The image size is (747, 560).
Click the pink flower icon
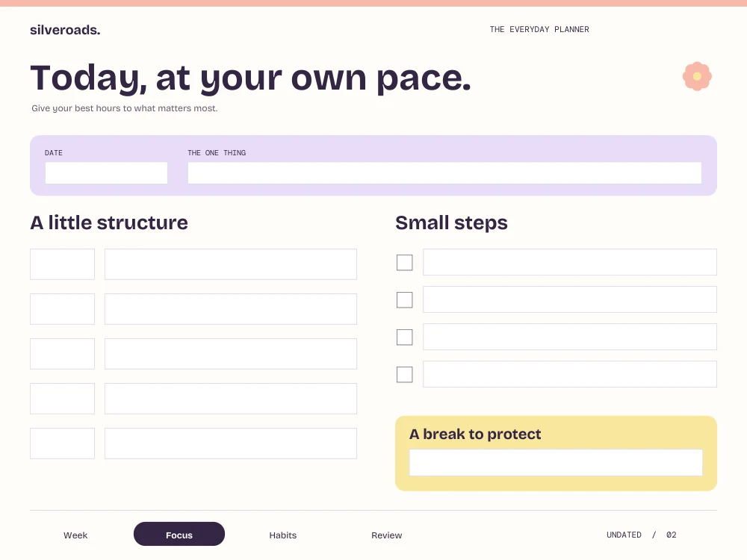pyautogui.click(x=697, y=76)
